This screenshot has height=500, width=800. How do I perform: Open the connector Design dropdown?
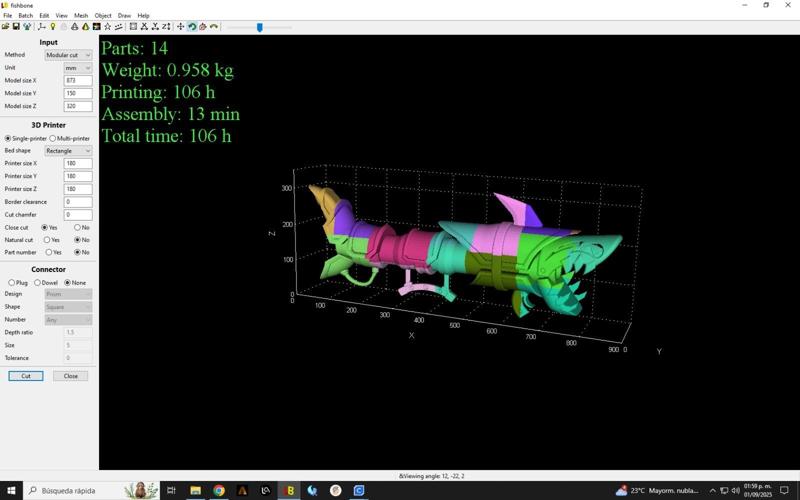coord(68,294)
